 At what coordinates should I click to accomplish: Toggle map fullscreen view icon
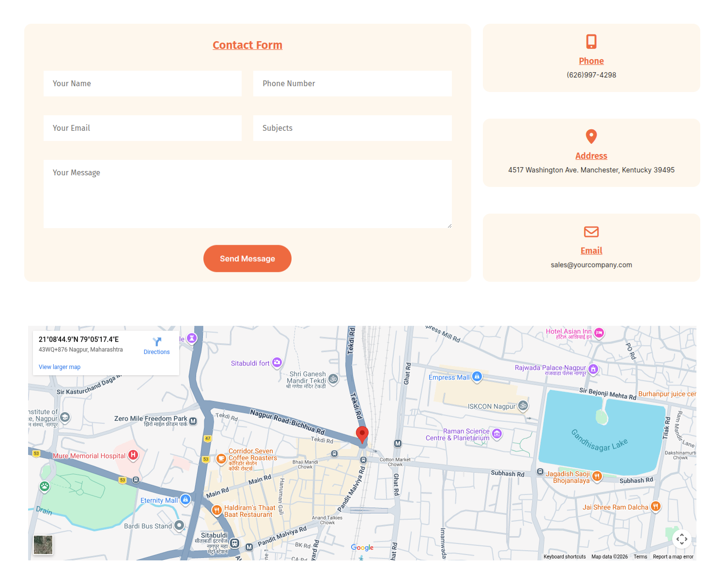[x=681, y=539]
